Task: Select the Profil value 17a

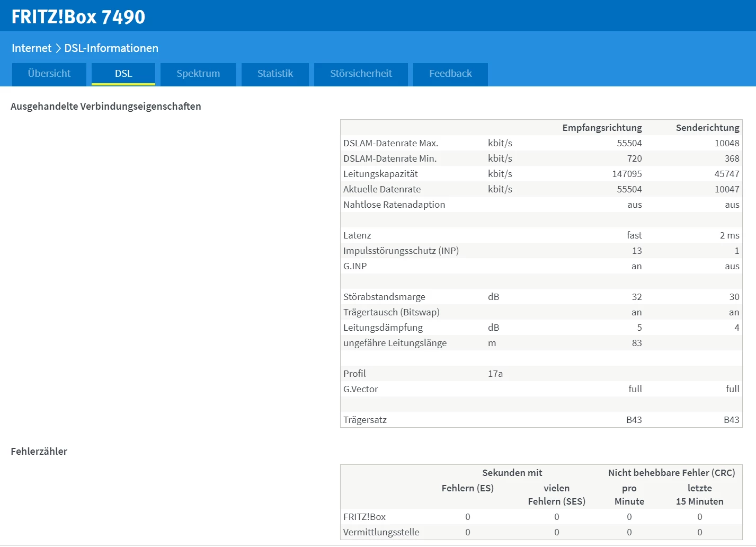Action: click(495, 374)
